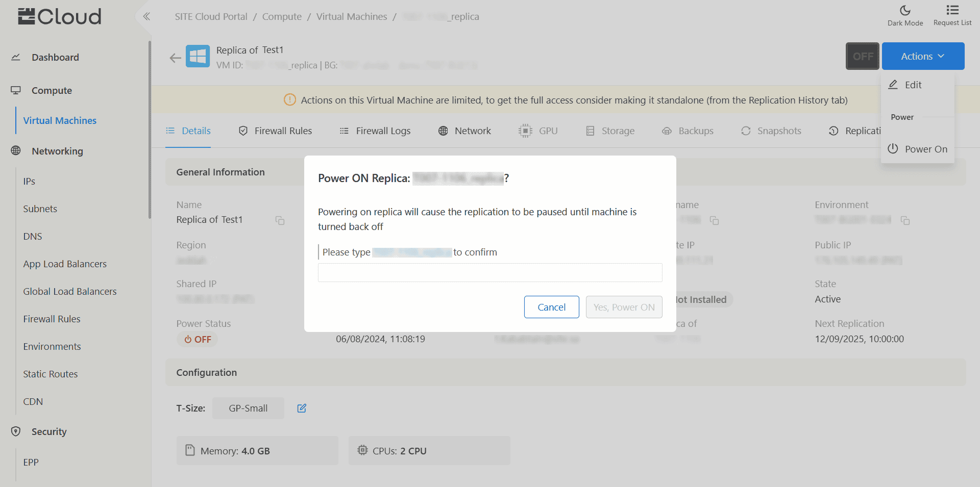This screenshot has width=980, height=487.
Task: Open the Dashboard sidebar item
Action: [55, 57]
